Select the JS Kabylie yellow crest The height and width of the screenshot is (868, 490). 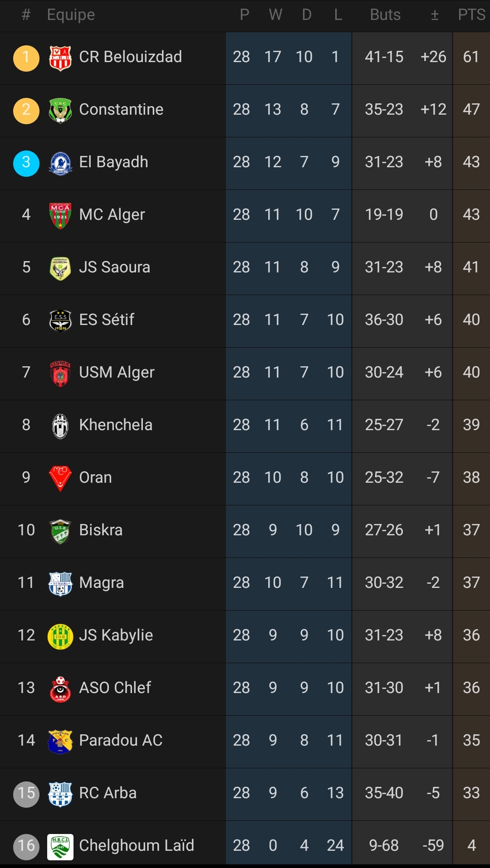tap(60, 636)
